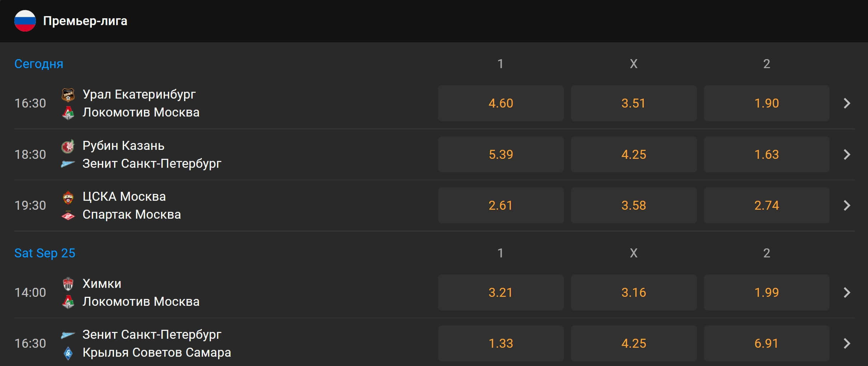
Task: Click the CSKA Moscow team crest
Action: 68,197
